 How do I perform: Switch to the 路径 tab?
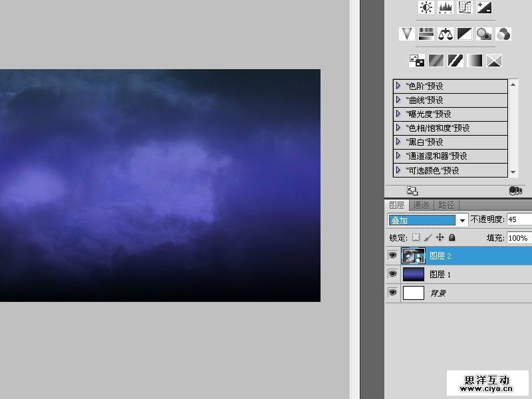[x=446, y=205]
